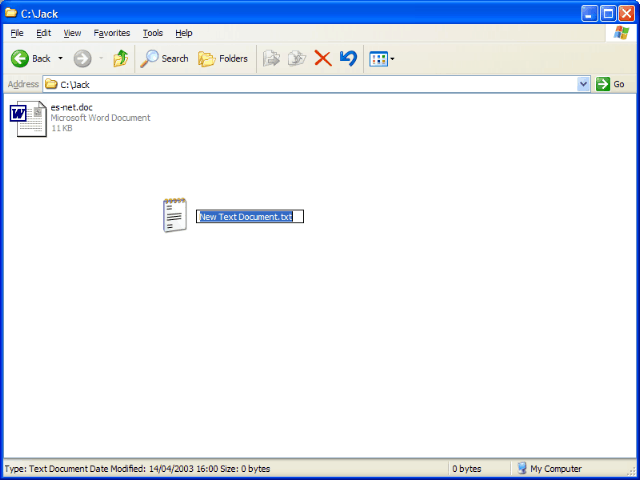Expand the Address bar dropdown list
Screen dimensions: 640x480
tap(584, 85)
